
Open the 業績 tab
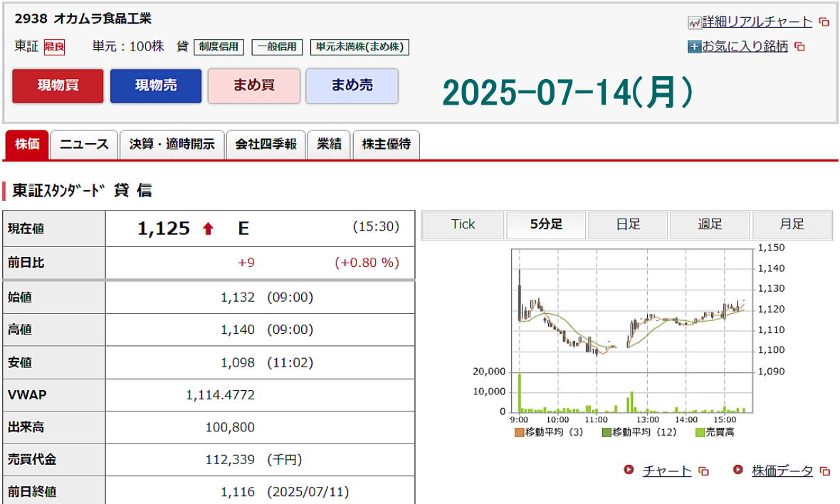[x=329, y=145]
